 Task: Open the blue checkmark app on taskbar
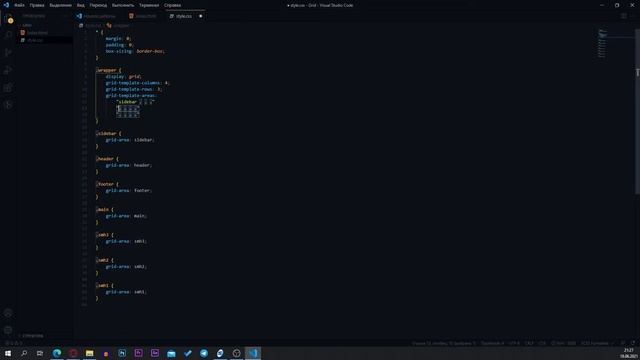[x=187, y=353]
